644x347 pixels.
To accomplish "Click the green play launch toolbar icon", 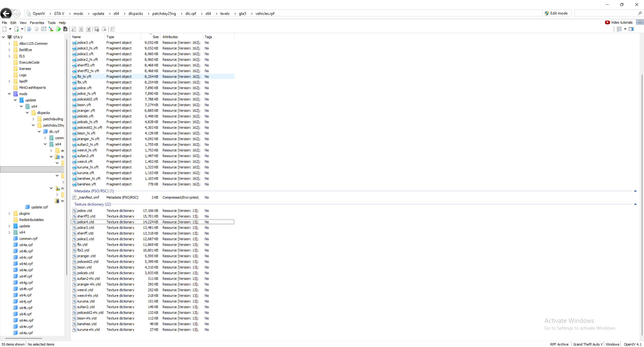I will (58, 29).
